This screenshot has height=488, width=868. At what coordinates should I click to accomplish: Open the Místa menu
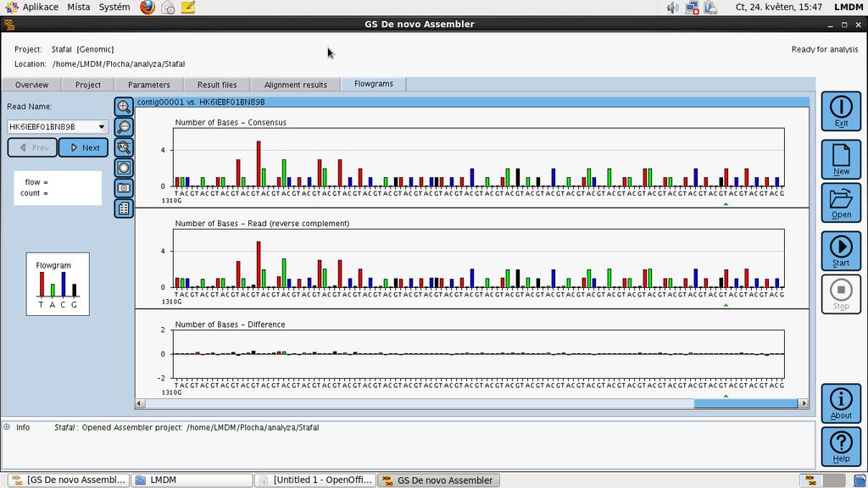(79, 7)
